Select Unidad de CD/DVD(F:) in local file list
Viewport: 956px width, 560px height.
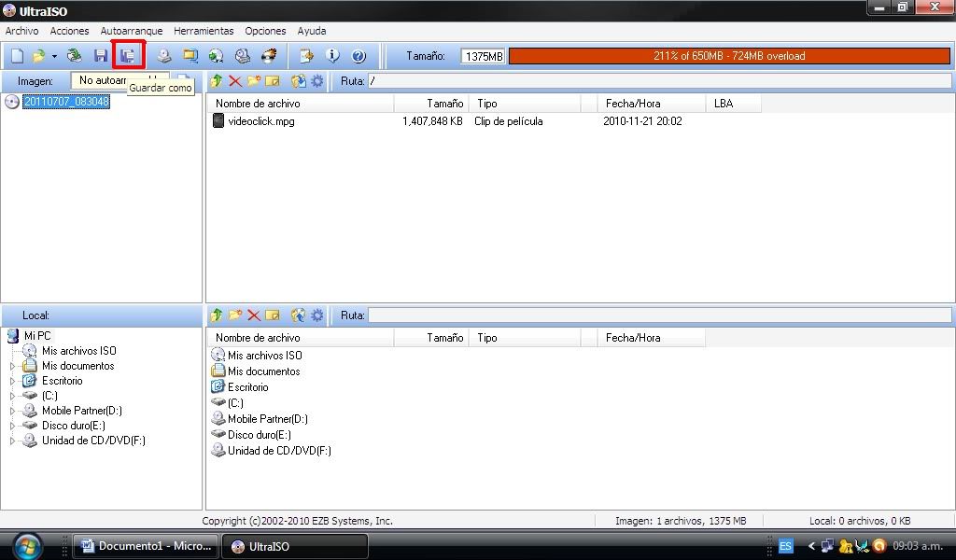pyautogui.click(x=279, y=450)
